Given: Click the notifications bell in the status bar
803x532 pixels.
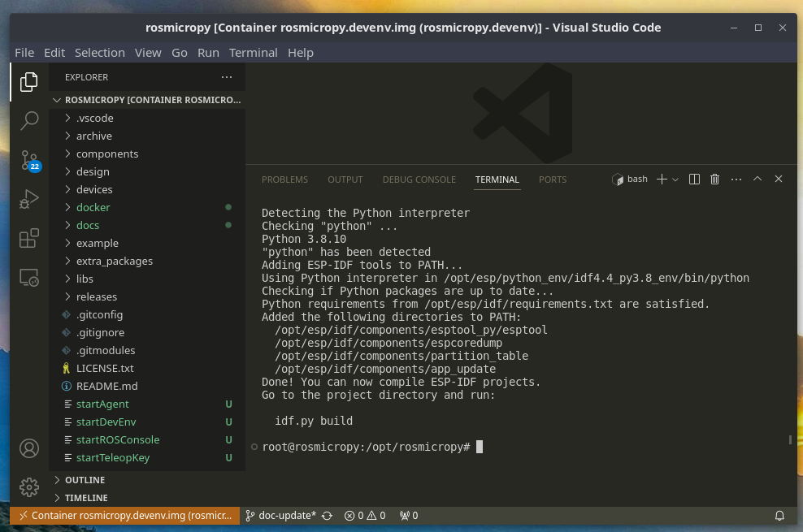Looking at the screenshot, I should [779, 516].
